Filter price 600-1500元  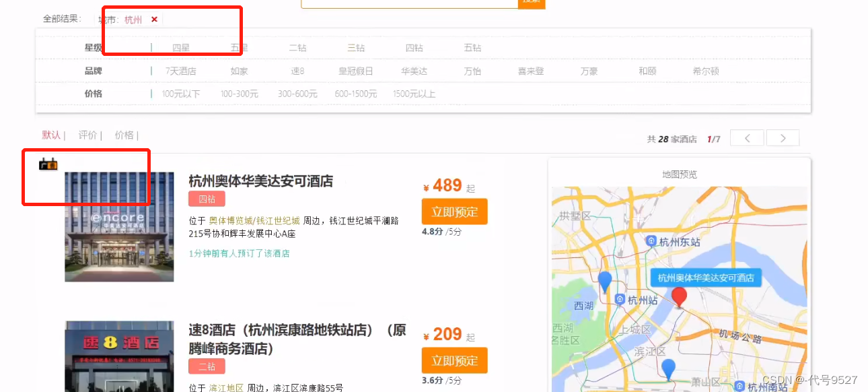coord(356,94)
